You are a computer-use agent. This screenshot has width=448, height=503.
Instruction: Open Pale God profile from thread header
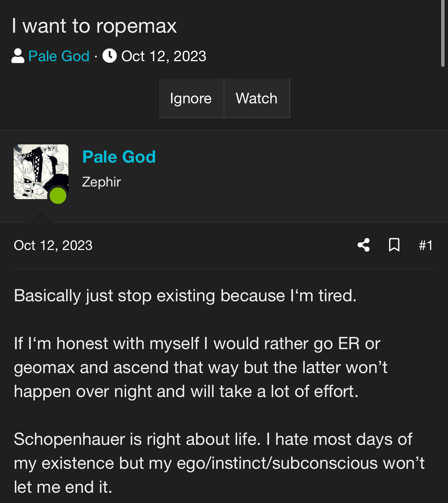tap(59, 56)
